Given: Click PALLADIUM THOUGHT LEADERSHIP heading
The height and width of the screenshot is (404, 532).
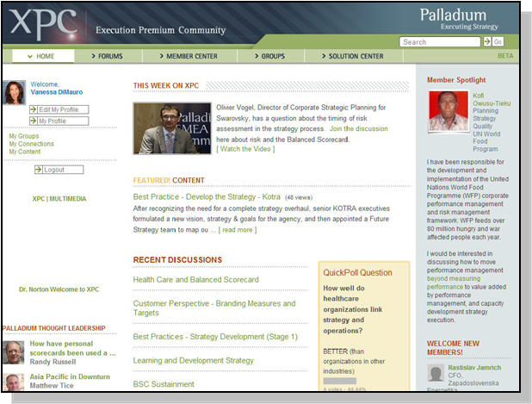Looking at the screenshot, I should [54, 328].
